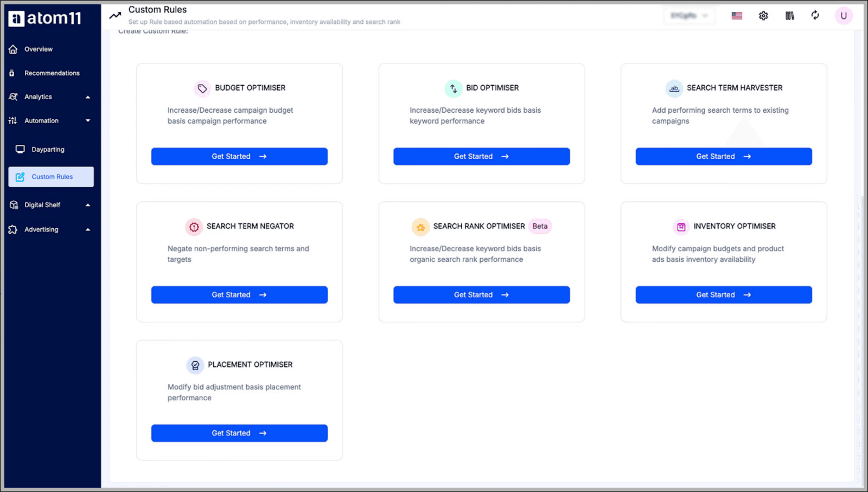Collapse the Automation section
The width and height of the screenshot is (868, 492).
coord(87,120)
